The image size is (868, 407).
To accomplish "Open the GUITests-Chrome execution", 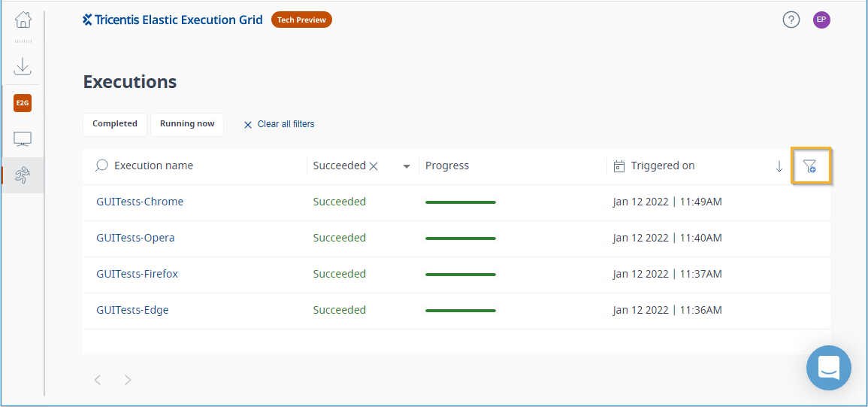I will 140,202.
